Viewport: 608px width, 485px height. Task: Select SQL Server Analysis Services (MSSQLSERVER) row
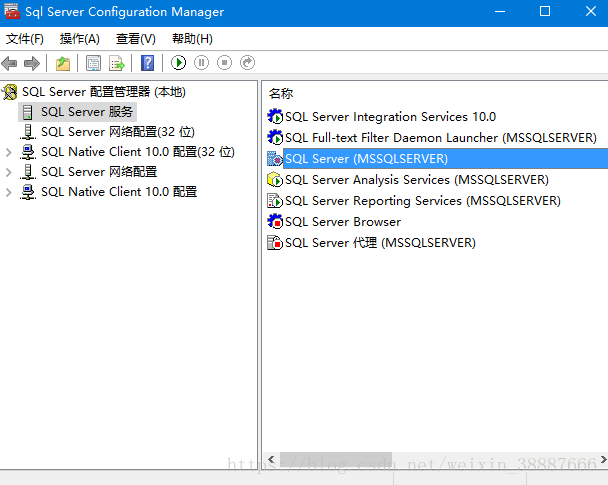(x=417, y=180)
